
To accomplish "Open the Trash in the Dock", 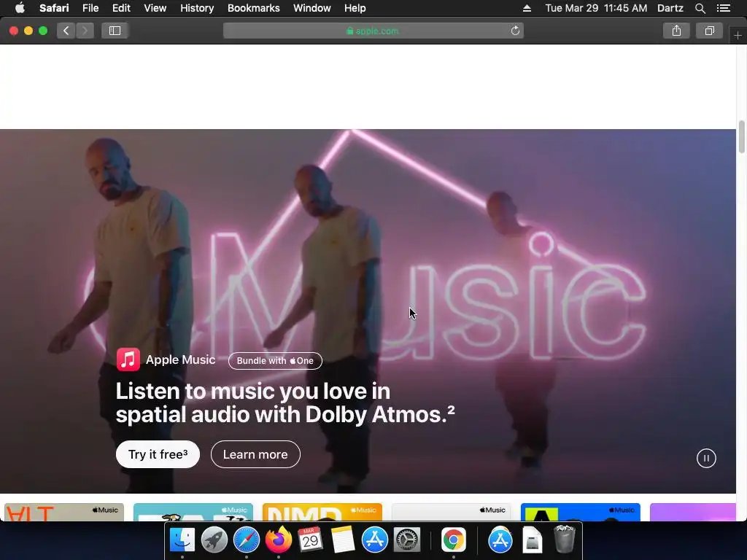I will (x=565, y=539).
